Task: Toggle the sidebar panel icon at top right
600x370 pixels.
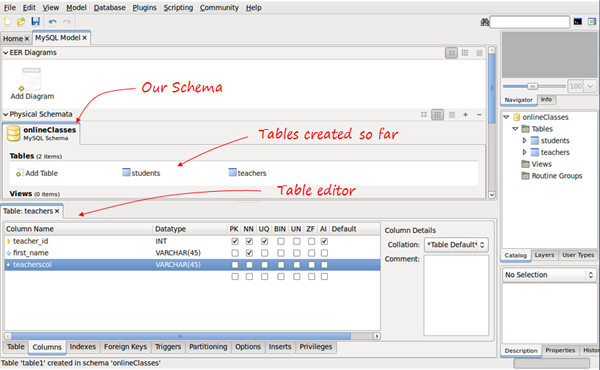Action: coord(592,22)
